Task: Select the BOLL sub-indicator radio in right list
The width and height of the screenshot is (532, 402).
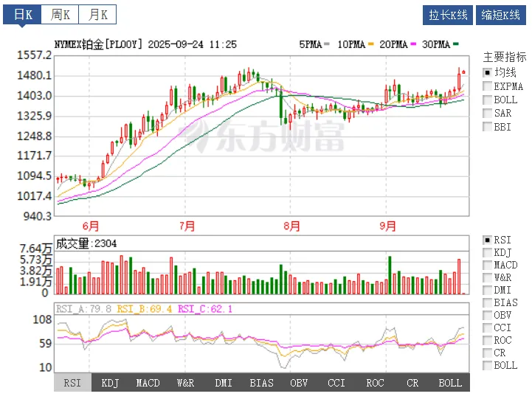Action: pos(487,365)
